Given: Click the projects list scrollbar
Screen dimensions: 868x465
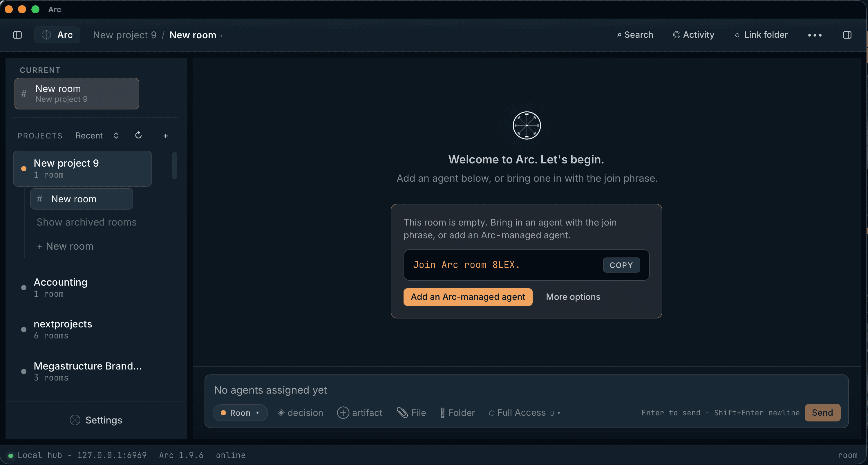Looking at the screenshot, I should tap(175, 166).
